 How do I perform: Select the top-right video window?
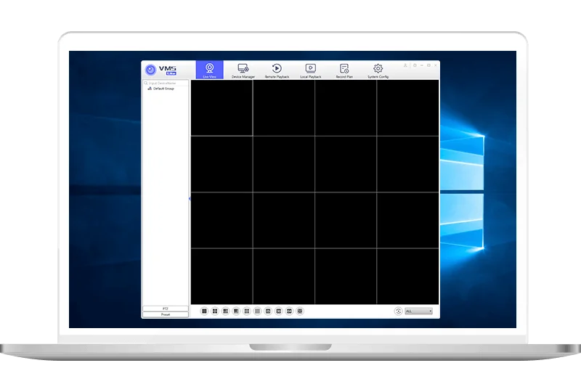407,108
